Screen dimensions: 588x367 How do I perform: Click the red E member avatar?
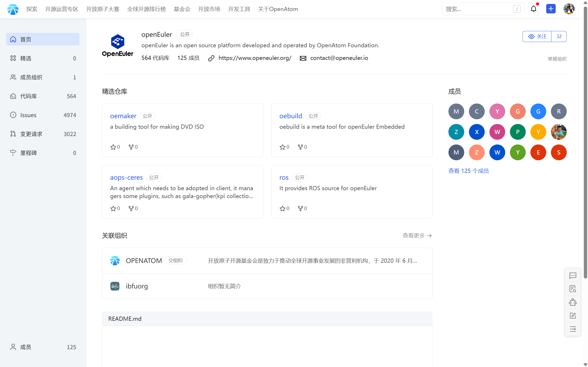[x=538, y=152]
